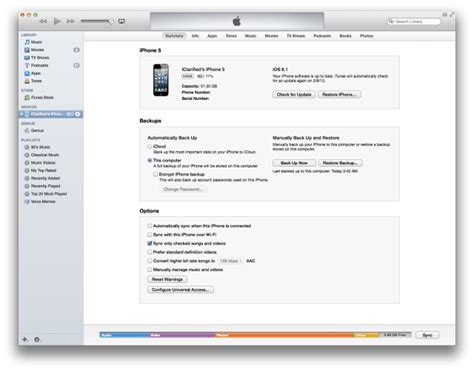Screen dimensions: 474x371
Task: Select the iCloud backup radio button
Action: tap(150, 146)
